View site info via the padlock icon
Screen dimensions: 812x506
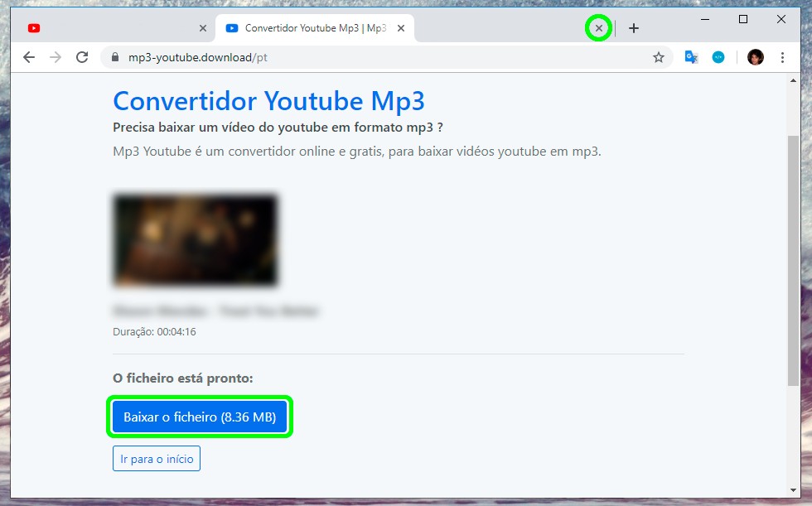115,57
